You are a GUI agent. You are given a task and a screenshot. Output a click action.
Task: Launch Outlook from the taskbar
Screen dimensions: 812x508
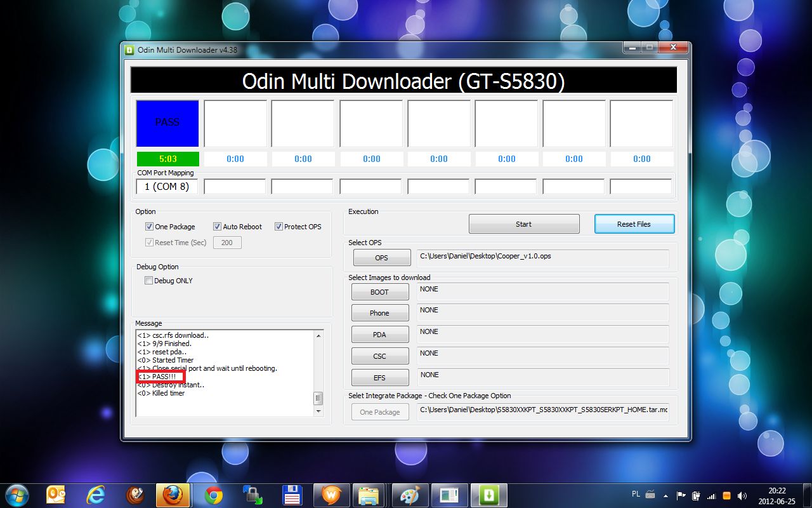click(56, 495)
